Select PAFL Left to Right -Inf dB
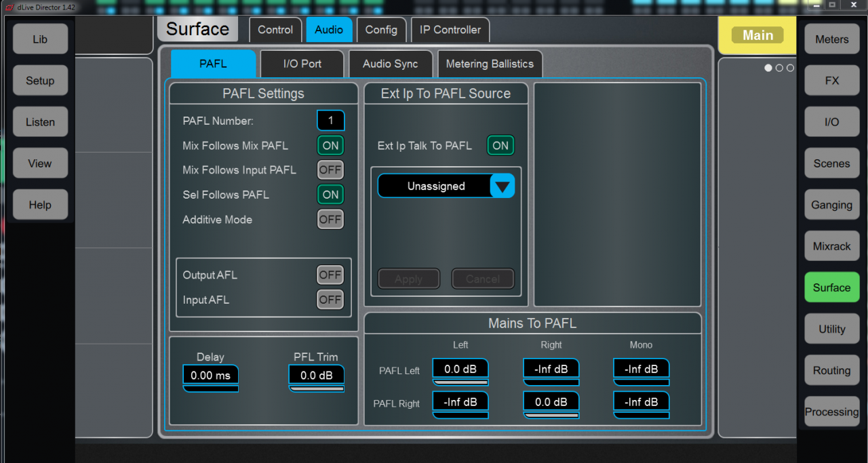Screen dimensions: 868x463 (x=551, y=372)
